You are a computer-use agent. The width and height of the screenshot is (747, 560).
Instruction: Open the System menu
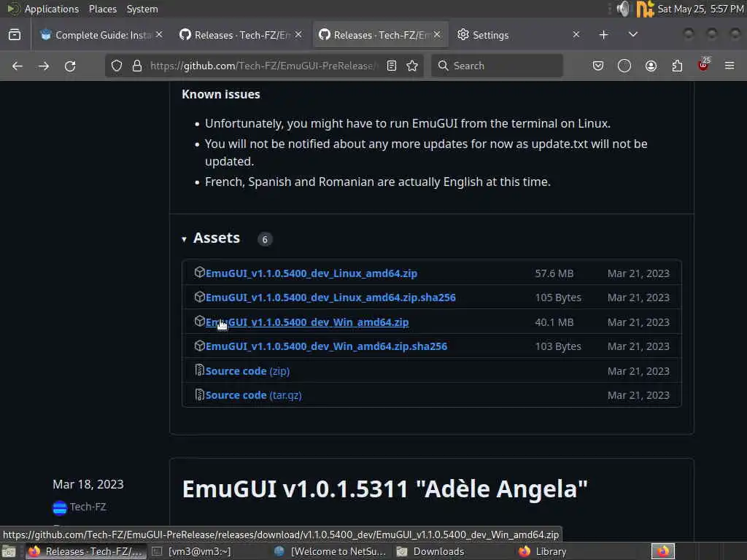[142, 9]
